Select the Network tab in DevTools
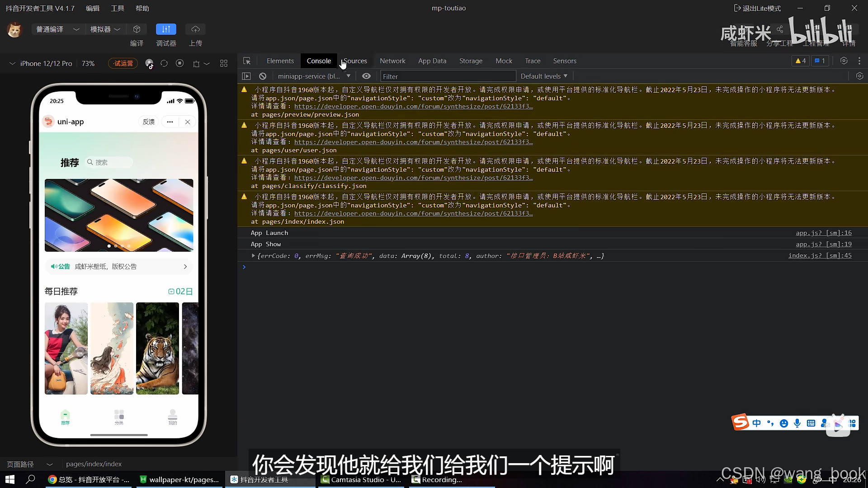The width and height of the screenshot is (868, 488). tap(393, 61)
